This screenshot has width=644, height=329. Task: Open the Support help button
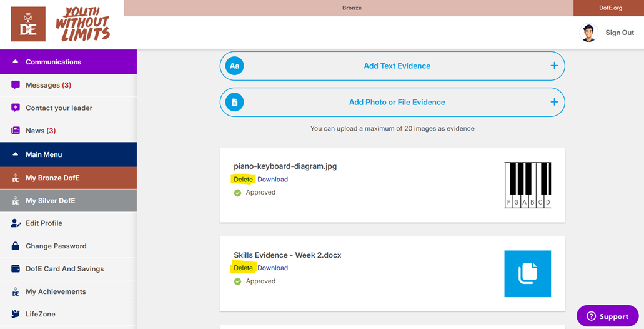pyautogui.click(x=607, y=316)
